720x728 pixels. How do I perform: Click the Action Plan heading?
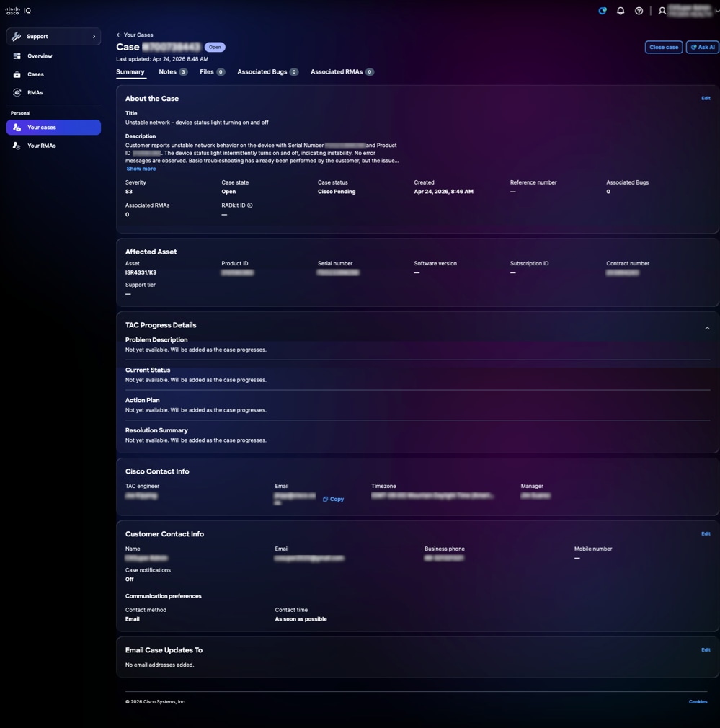click(143, 400)
